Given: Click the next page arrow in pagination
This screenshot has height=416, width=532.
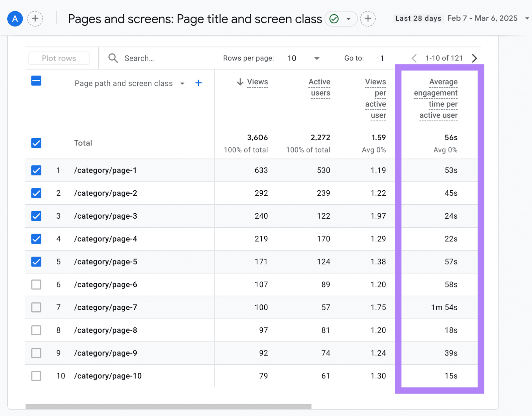Looking at the screenshot, I should point(475,58).
